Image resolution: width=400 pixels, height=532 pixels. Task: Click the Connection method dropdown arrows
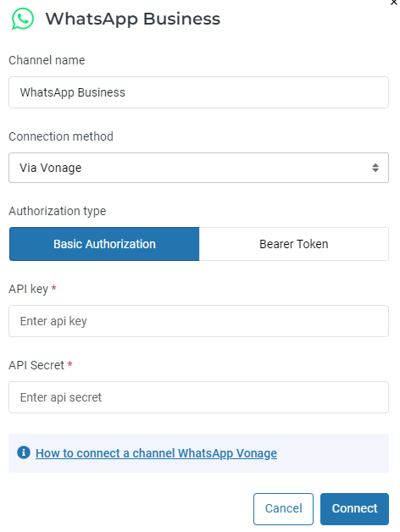tap(375, 168)
